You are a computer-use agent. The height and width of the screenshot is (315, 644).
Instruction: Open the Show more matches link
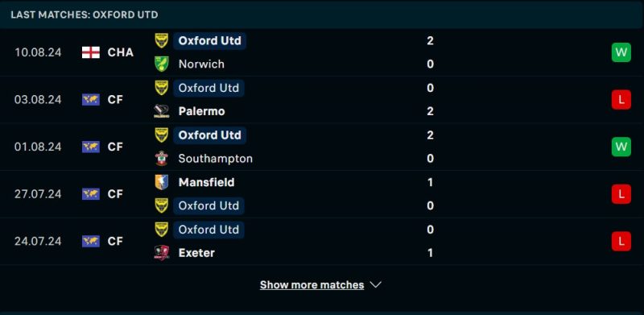312,285
